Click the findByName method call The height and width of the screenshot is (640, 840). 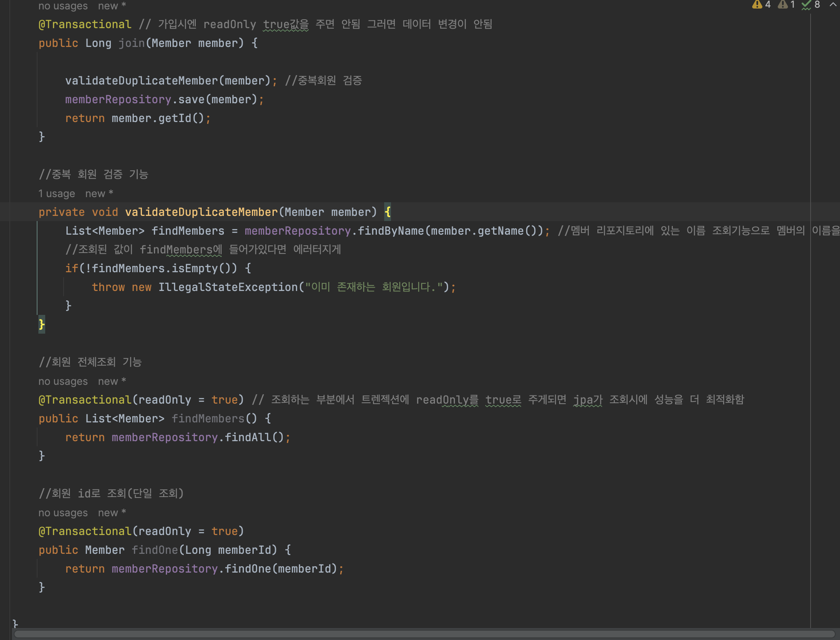(x=391, y=231)
